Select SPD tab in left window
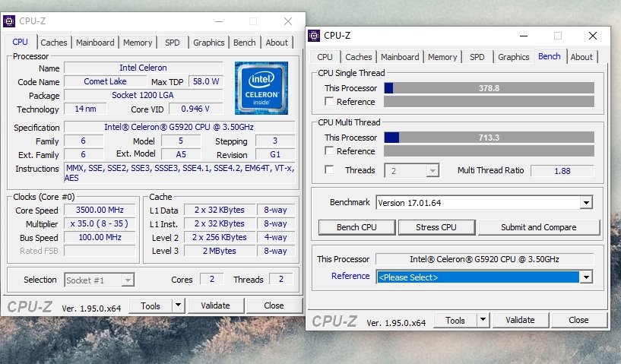 coord(173,43)
